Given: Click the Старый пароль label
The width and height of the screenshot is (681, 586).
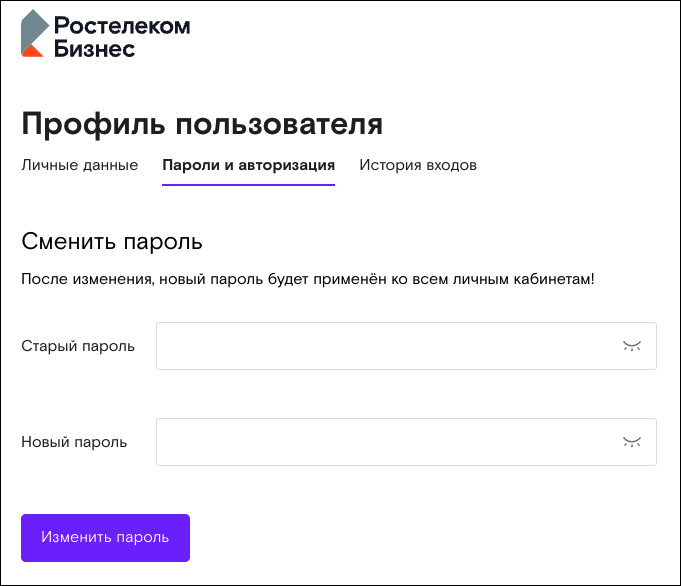Looking at the screenshot, I should [x=78, y=346].
